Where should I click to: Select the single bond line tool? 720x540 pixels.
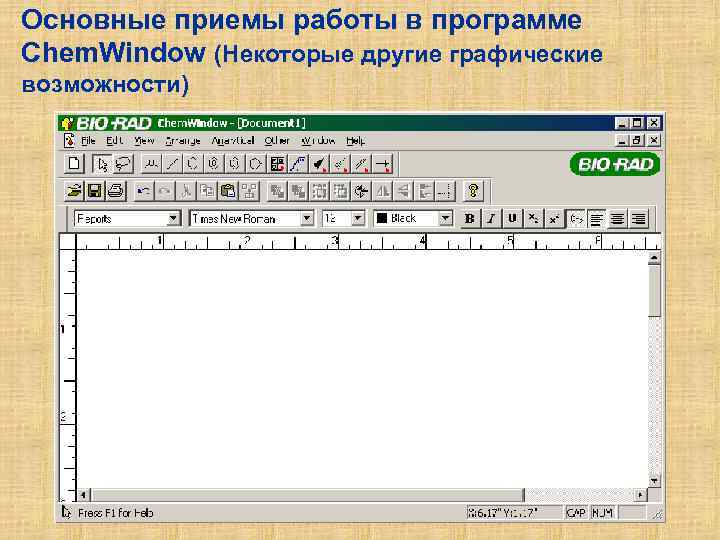[x=172, y=164]
